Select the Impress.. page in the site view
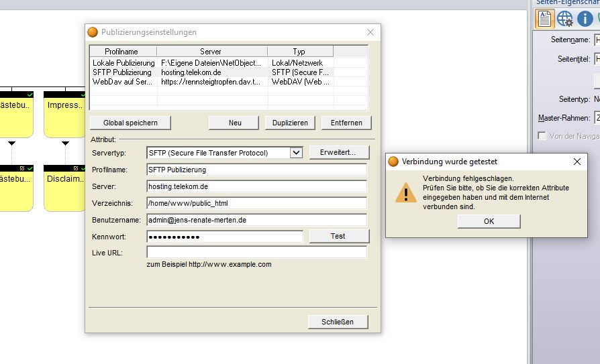600x364 pixels. coord(64,115)
